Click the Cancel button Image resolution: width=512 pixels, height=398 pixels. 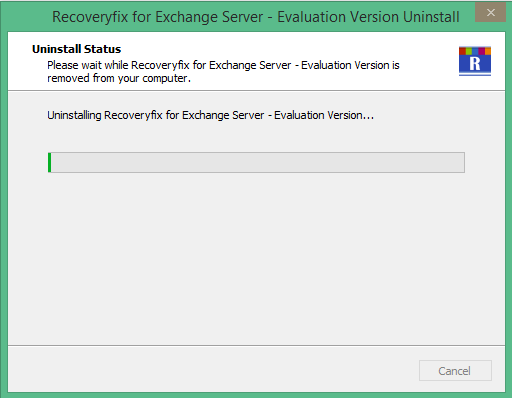[455, 370]
